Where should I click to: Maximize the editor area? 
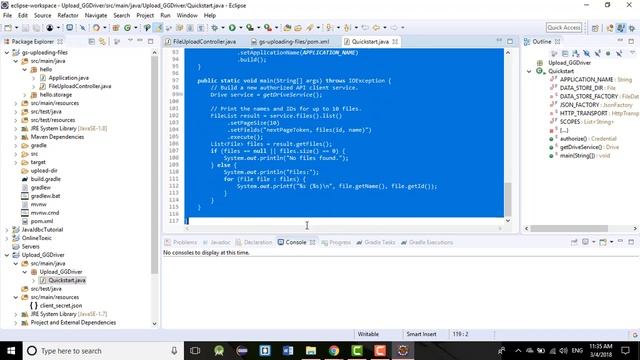tap(510, 41)
